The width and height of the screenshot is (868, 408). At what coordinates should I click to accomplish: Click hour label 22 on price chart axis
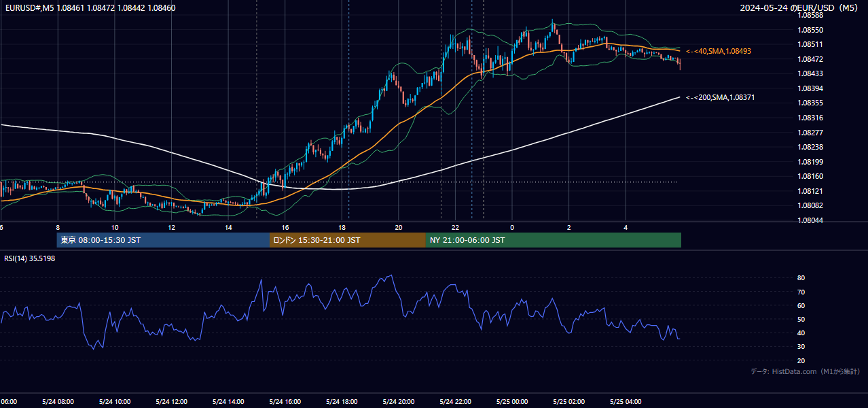(x=456, y=228)
